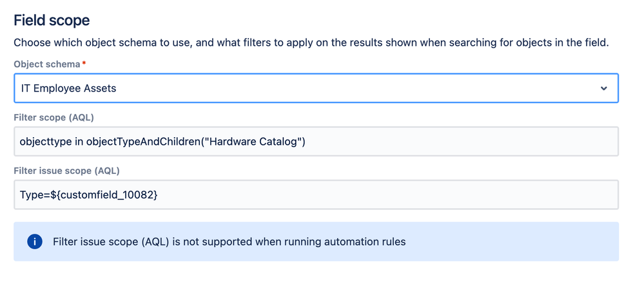Click the chevron arrow in Object schema field
The image size is (644, 282).
(x=603, y=88)
